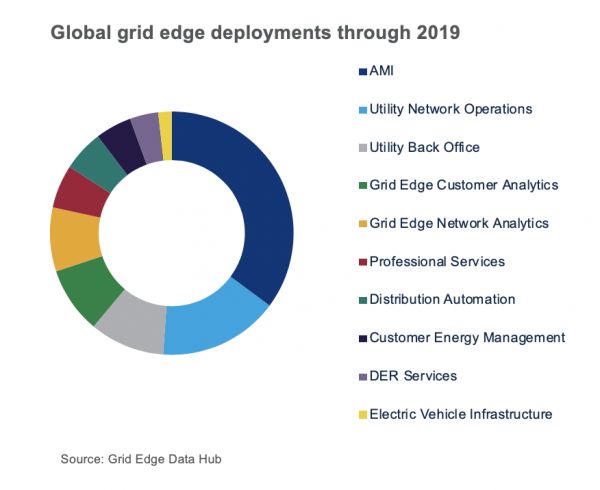Select the red Professional Services donut slice
Viewport: 600px width, 490px height.
[82, 191]
